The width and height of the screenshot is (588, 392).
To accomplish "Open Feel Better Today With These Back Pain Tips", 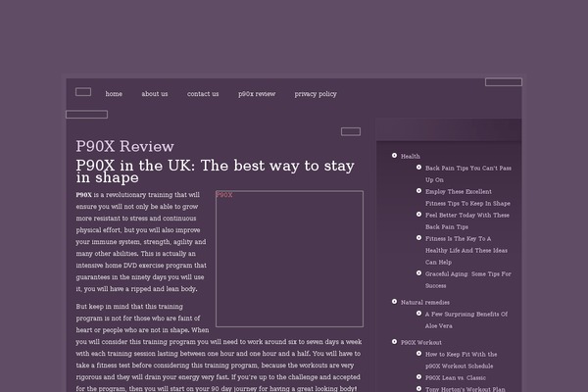I will tap(467, 220).
